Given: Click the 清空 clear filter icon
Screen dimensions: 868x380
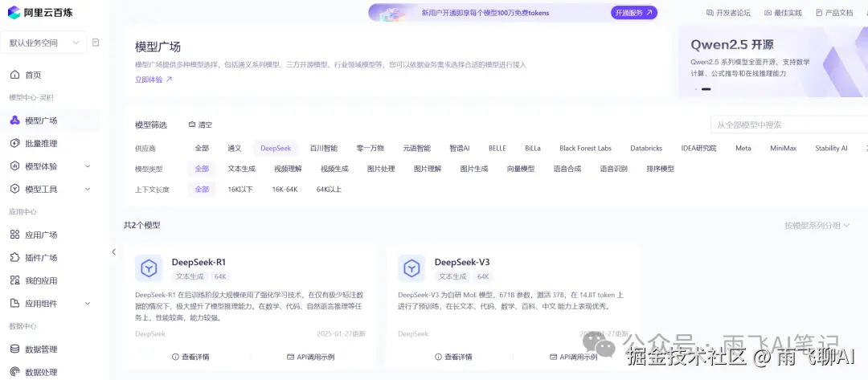Looking at the screenshot, I should (192, 125).
